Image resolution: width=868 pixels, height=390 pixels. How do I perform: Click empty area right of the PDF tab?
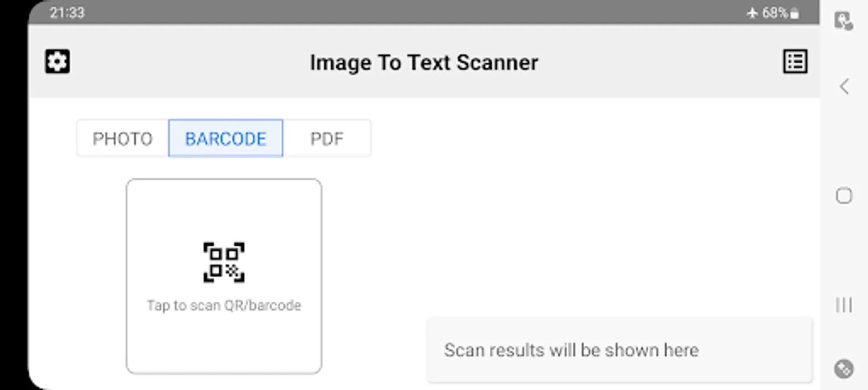563,139
